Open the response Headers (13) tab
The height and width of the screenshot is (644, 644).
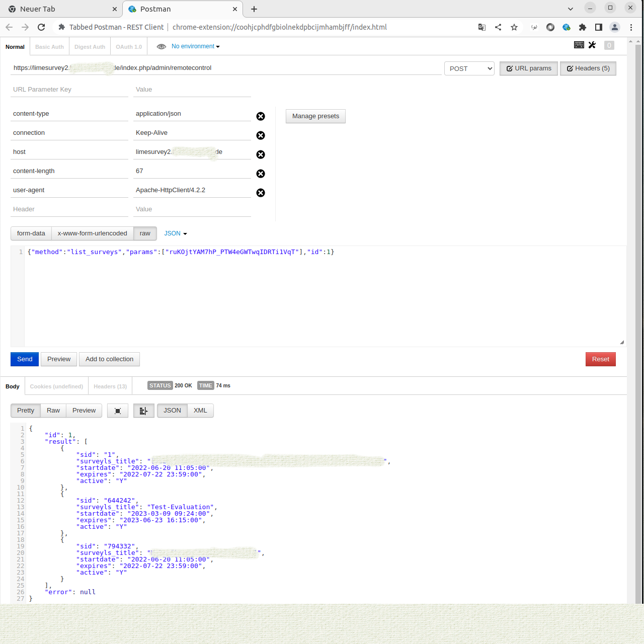point(110,386)
